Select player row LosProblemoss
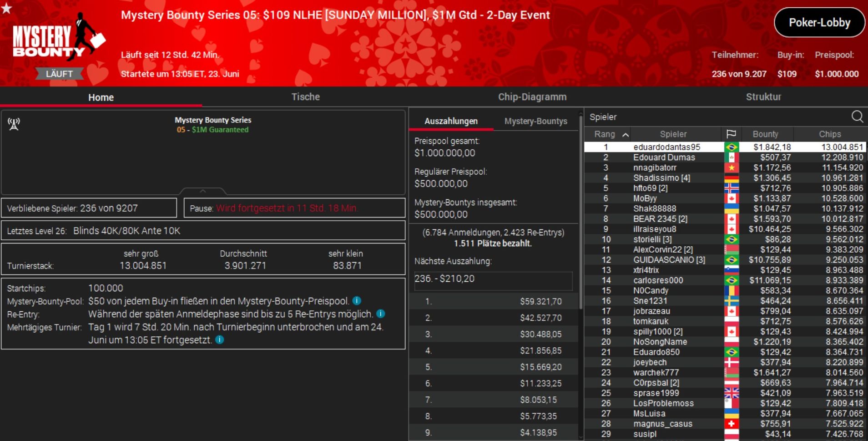 pyautogui.click(x=725, y=403)
